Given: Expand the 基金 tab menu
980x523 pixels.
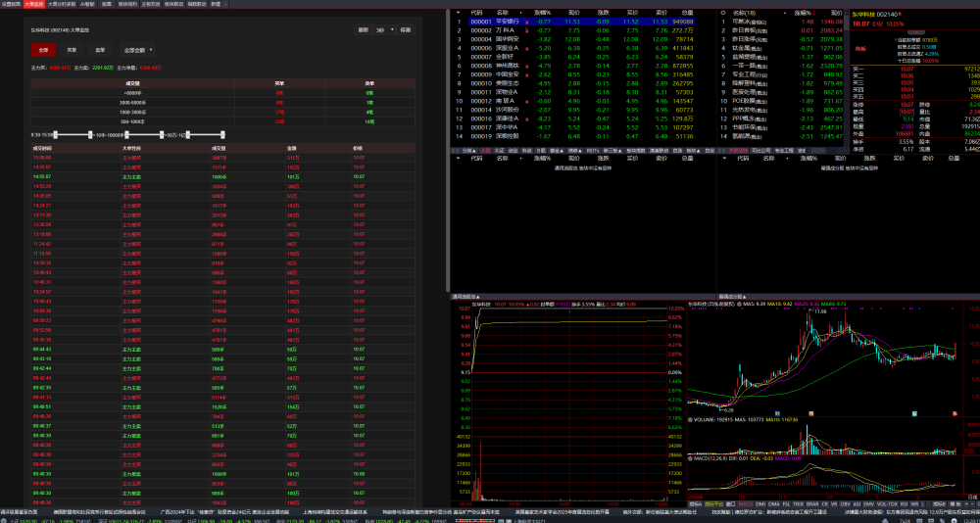Looking at the screenshot, I should pos(557,151).
